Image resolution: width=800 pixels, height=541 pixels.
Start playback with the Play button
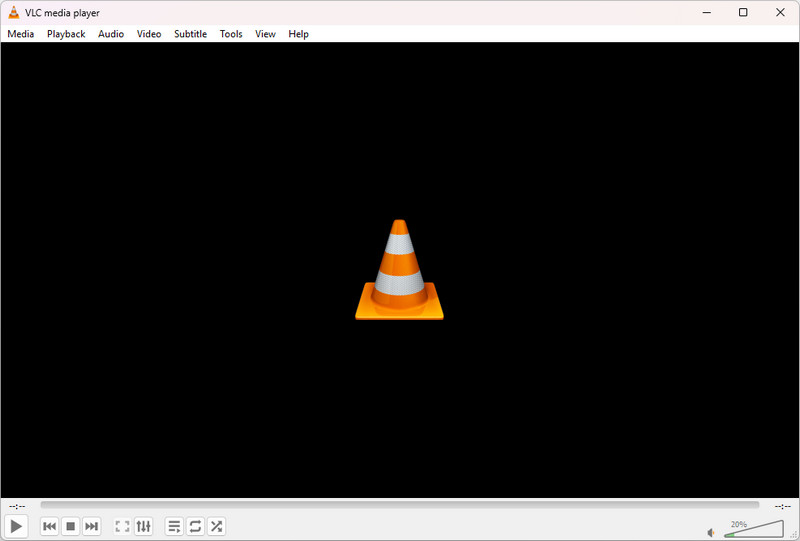click(x=16, y=526)
